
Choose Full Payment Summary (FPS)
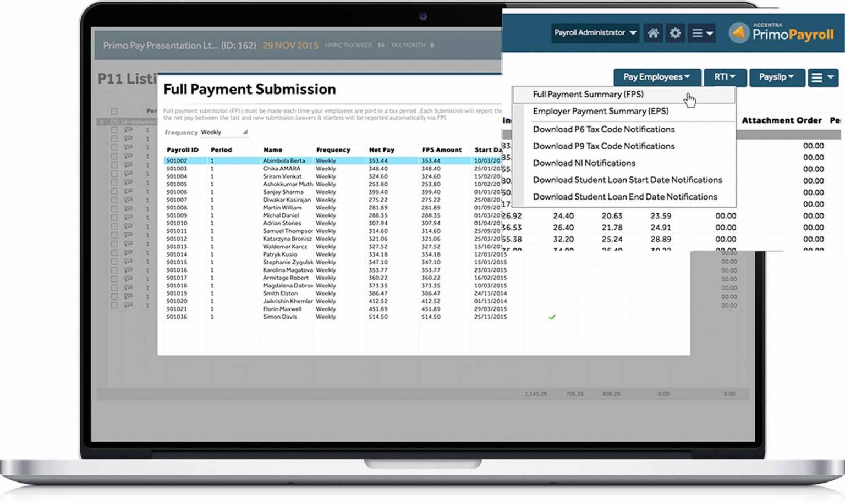[624, 95]
